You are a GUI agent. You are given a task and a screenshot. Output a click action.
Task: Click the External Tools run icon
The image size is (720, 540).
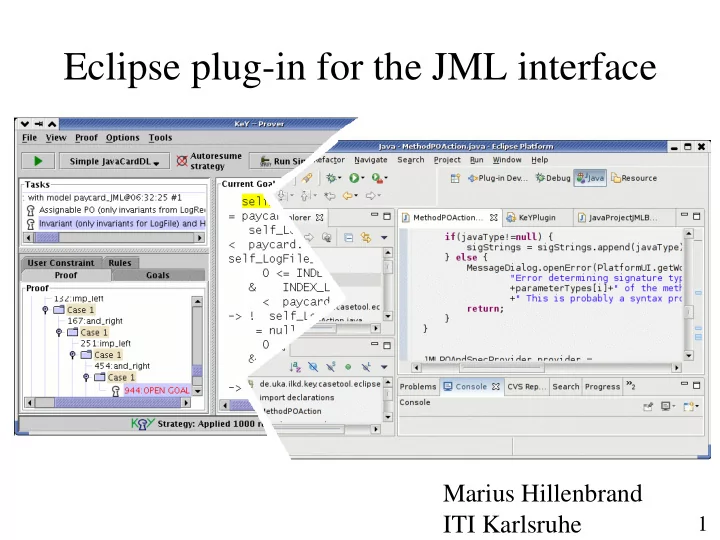[x=377, y=178]
